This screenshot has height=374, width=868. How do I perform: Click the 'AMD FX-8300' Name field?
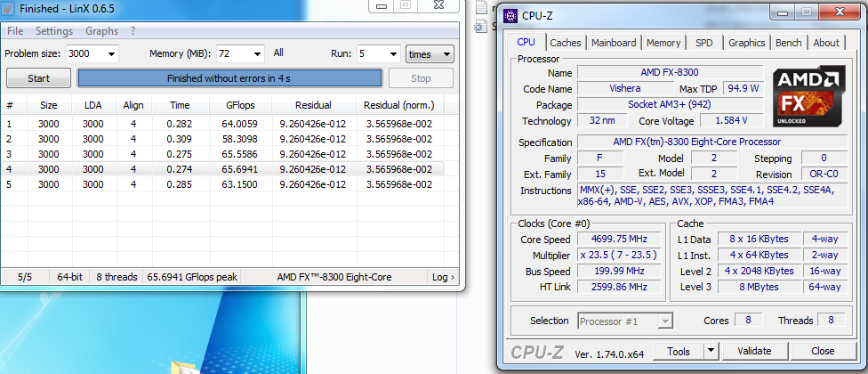[x=670, y=73]
